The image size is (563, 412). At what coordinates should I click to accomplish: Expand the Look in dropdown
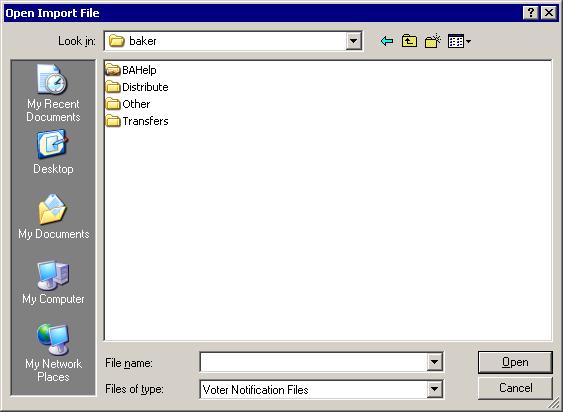coord(354,41)
